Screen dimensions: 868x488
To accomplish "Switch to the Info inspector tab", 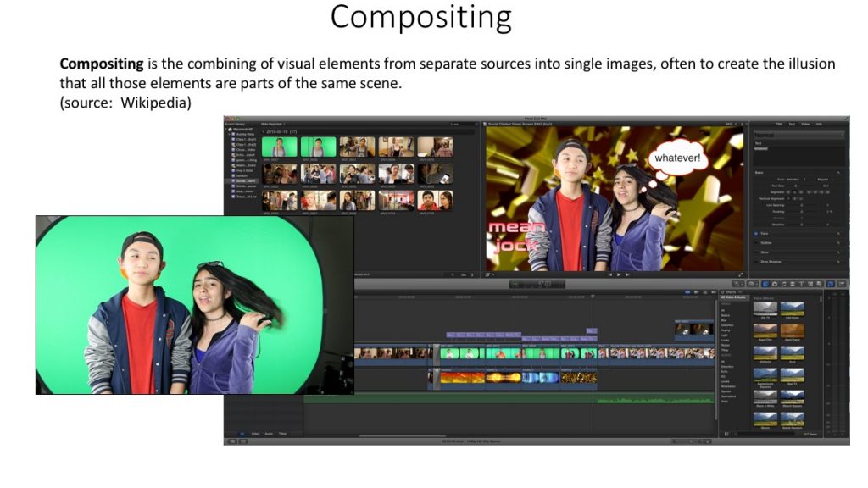I will [820, 124].
